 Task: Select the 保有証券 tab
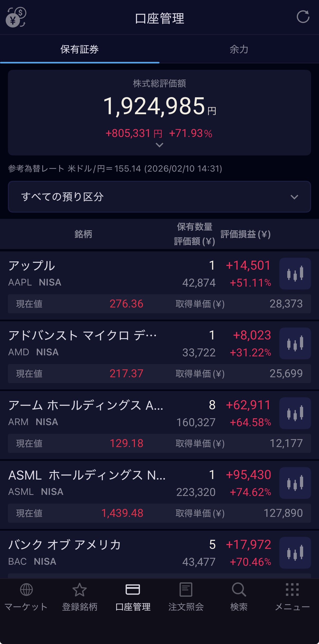pyautogui.click(x=80, y=49)
